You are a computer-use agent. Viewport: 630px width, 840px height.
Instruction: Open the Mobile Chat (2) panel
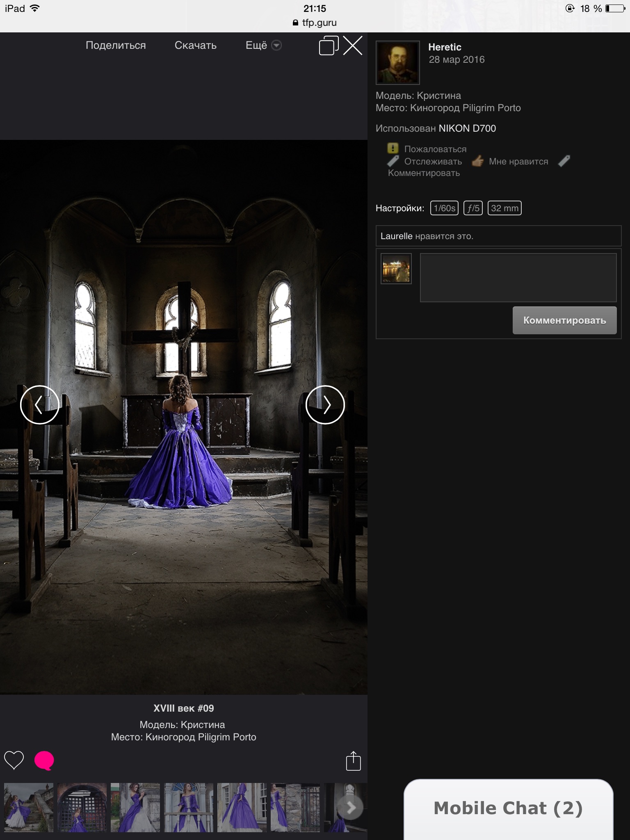click(x=508, y=808)
